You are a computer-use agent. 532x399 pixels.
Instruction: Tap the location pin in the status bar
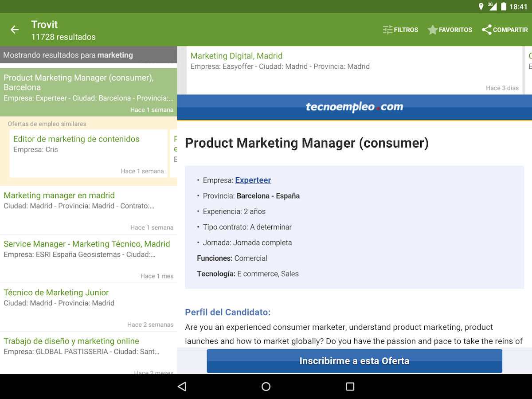(481, 6)
